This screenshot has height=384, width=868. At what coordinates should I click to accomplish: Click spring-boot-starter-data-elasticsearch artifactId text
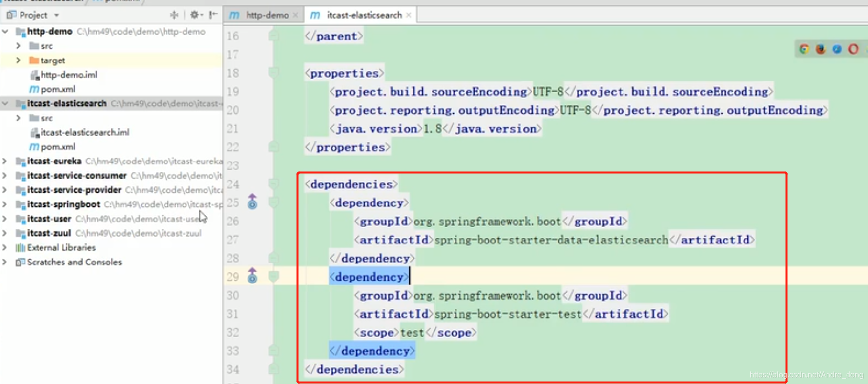(x=551, y=240)
